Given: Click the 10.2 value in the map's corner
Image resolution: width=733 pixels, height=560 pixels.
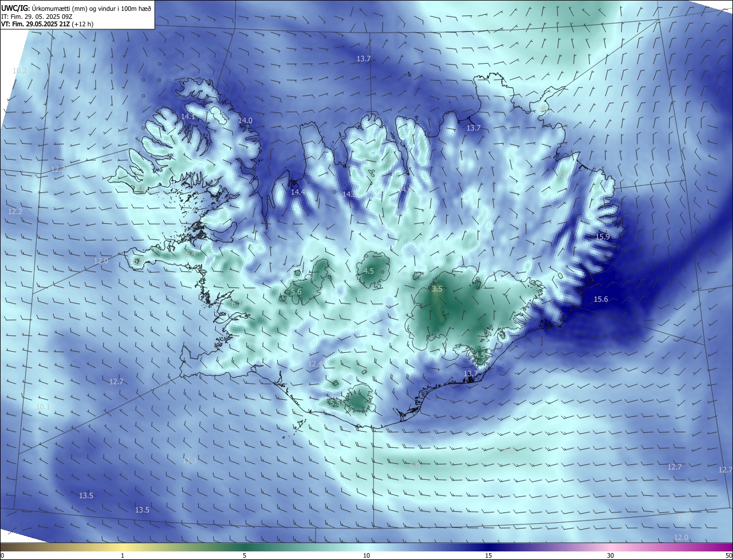Looking at the screenshot, I should click(x=20, y=70).
